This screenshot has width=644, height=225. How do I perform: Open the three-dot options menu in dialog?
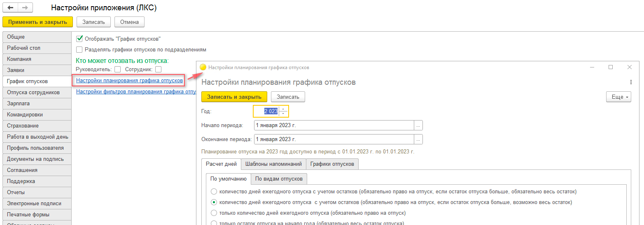coord(631,82)
